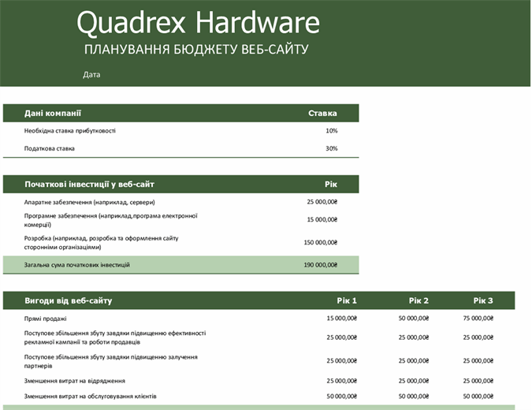This screenshot has height=410, width=532.
Task: Click the 190 000,00₴ total investment cell
Action: [x=320, y=265]
